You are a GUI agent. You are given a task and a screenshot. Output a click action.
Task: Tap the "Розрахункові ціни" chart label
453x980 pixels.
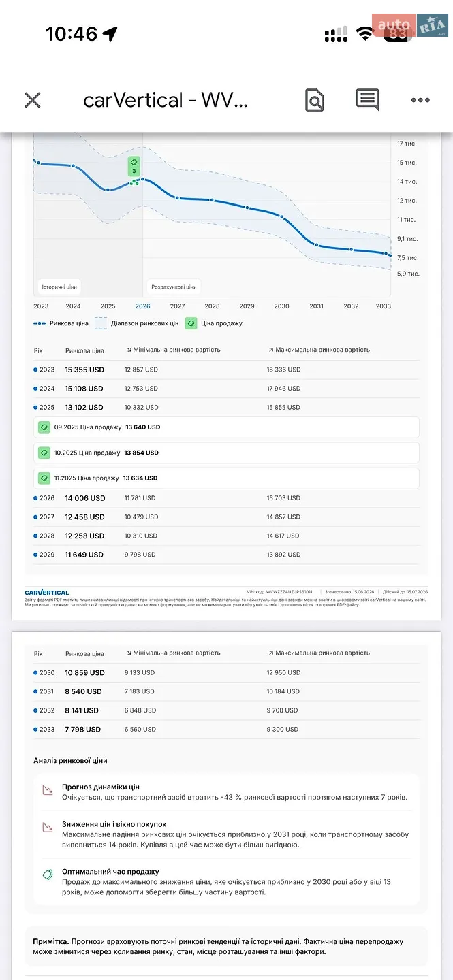174,287
